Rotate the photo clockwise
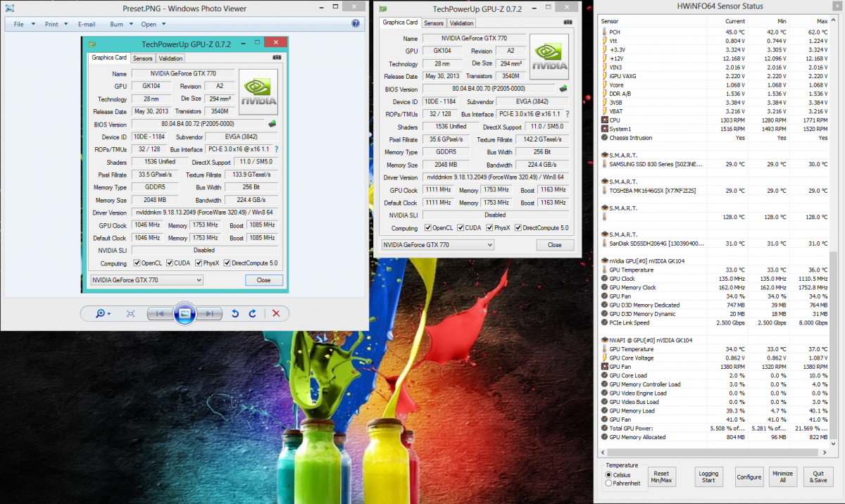This screenshot has height=504, width=845. click(252, 313)
